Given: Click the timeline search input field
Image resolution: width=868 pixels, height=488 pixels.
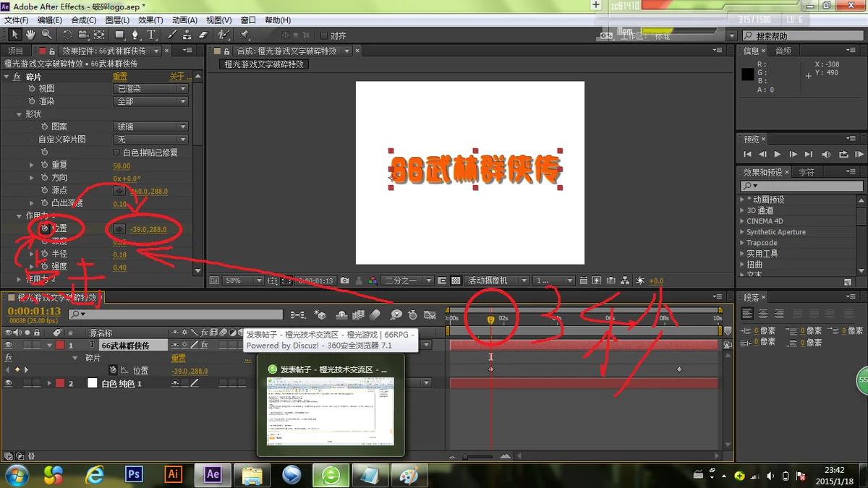Looking at the screenshot, I should click(x=176, y=314).
